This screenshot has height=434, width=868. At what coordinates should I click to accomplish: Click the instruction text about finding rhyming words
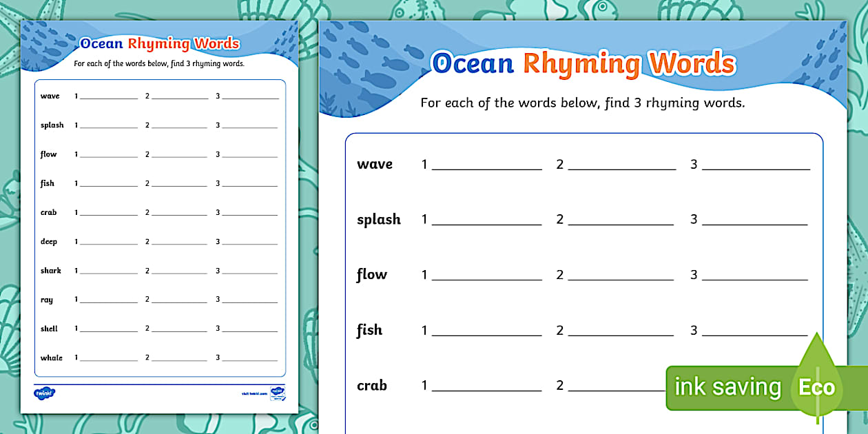point(582,103)
